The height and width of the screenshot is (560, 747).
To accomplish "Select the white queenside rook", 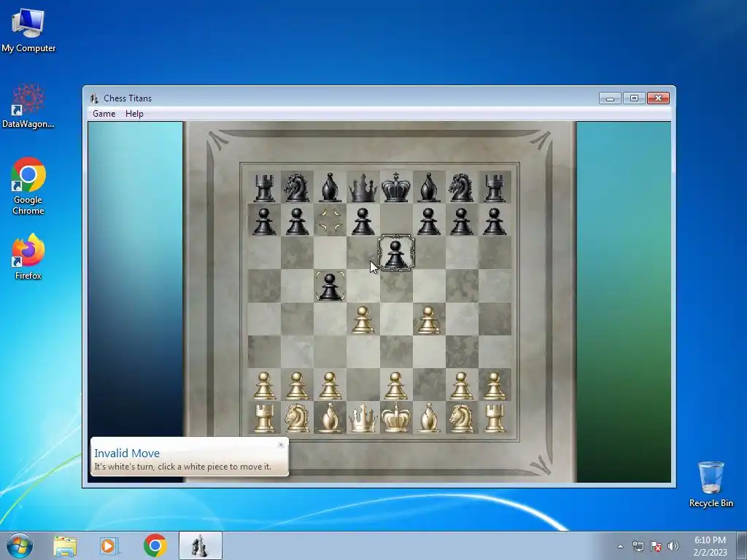I will [264, 418].
